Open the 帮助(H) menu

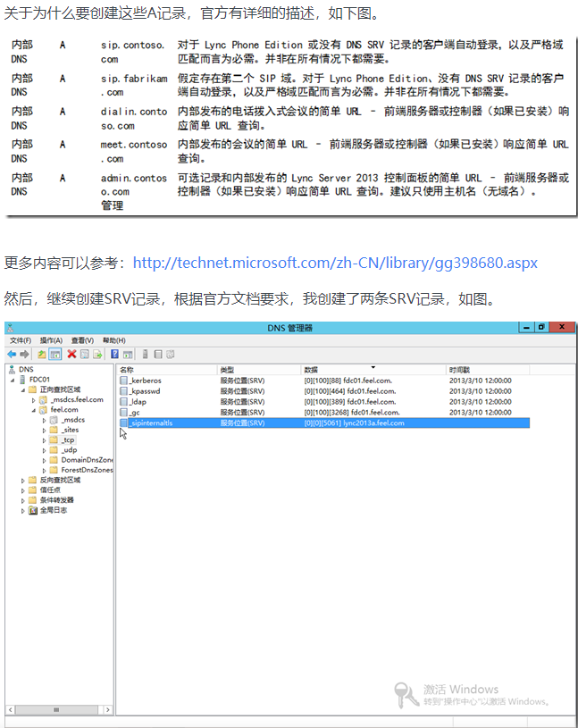113,341
